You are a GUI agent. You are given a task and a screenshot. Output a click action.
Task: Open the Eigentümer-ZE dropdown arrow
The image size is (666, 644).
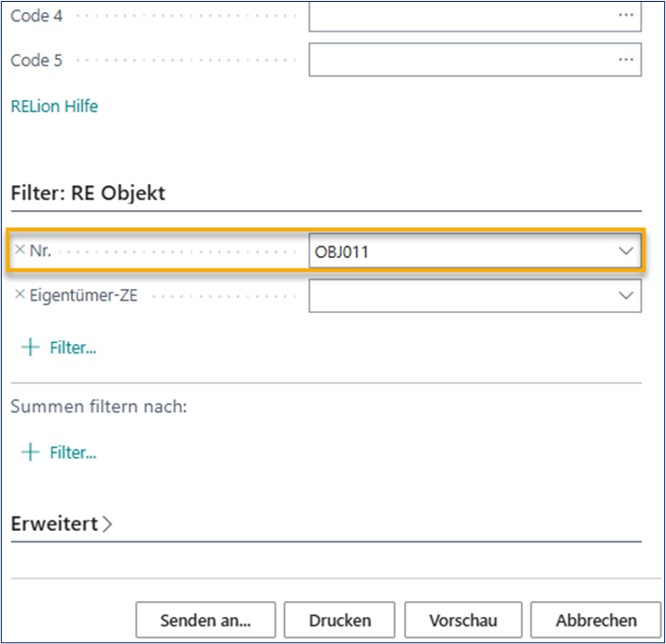pos(626,294)
